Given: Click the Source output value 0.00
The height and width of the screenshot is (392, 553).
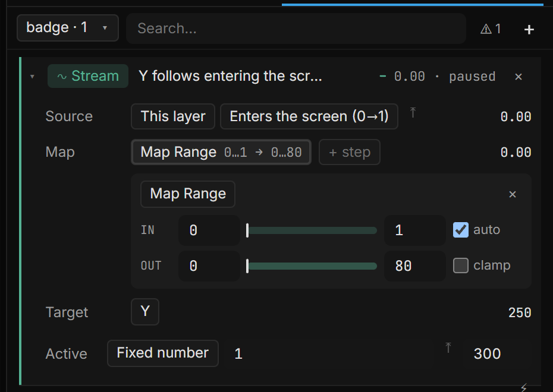Looking at the screenshot, I should pos(516,117).
